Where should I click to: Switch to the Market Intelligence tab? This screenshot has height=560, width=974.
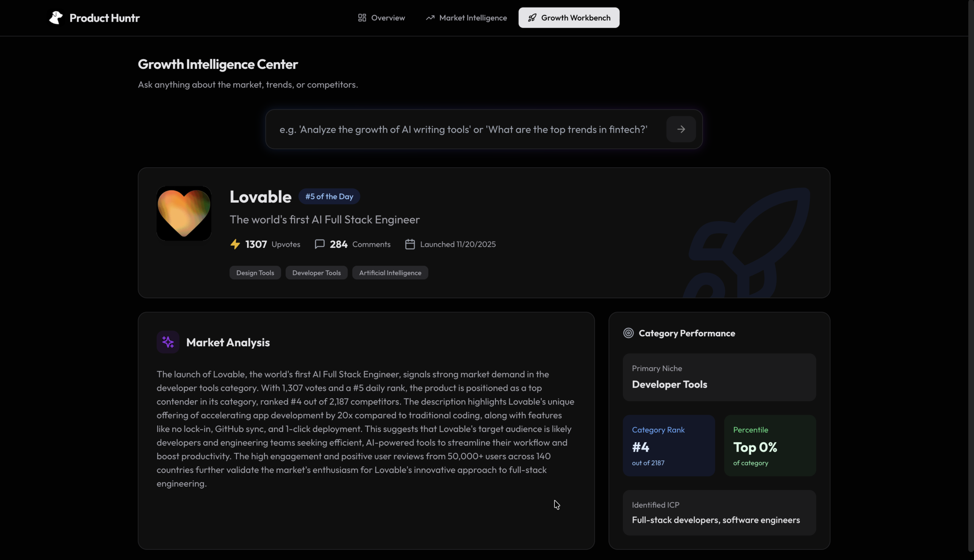(466, 18)
